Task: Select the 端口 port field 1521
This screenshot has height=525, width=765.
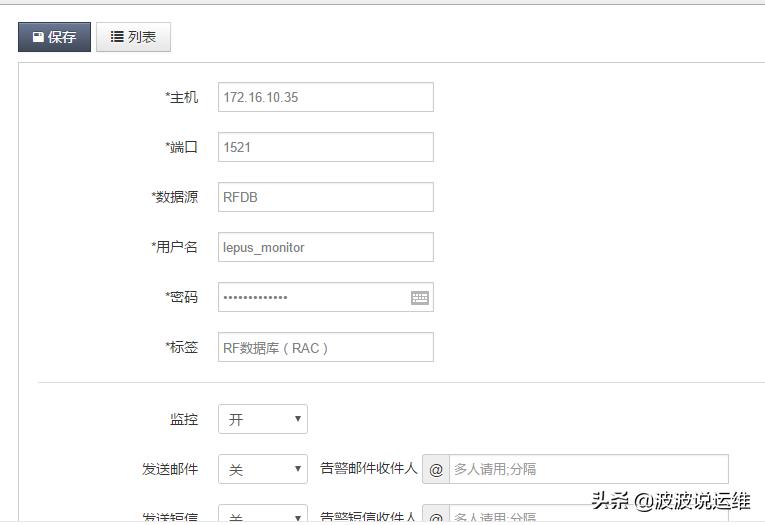Action: tap(325, 147)
